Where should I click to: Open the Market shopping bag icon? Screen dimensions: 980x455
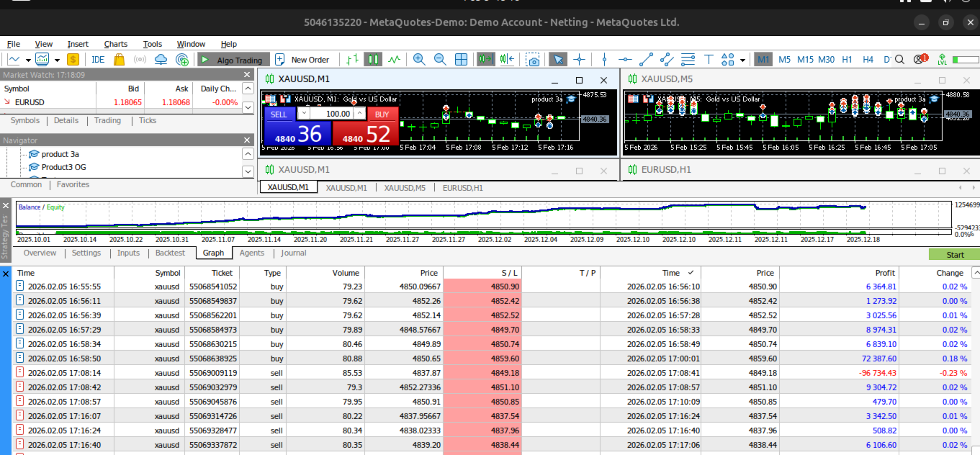pyautogui.click(x=120, y=60)
